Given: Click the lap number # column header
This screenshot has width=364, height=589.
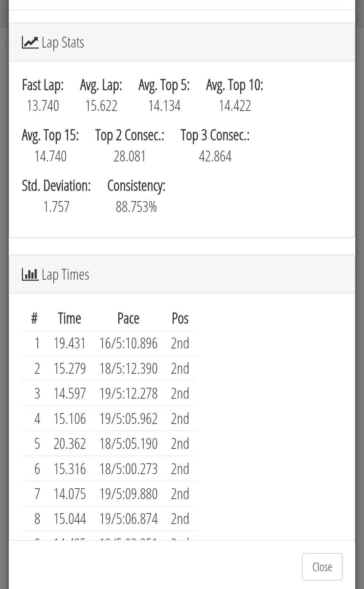Looking at the screenshot, I should tap(35, 318).
